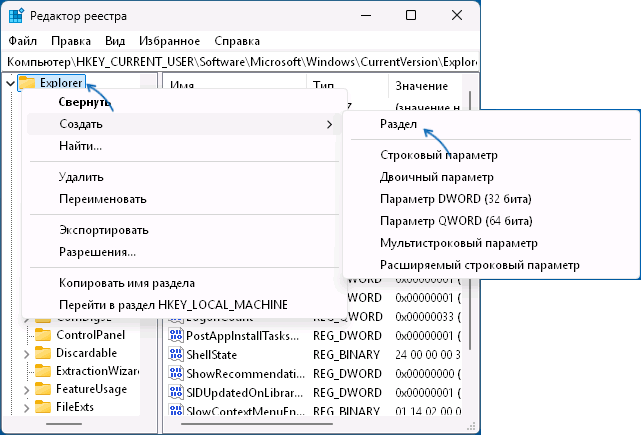
Task: Select Строковый параметр in submenu
Action: [491, 155]
